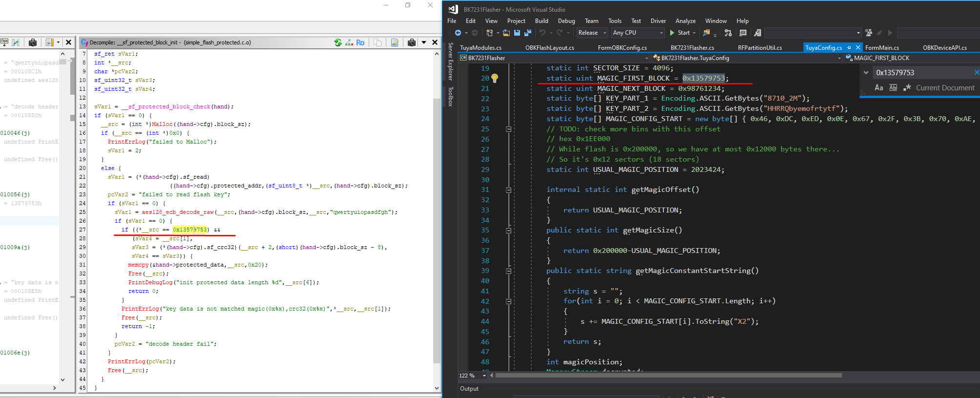Click the listing field-format icon
980x398 pixels.
(49, 42)
